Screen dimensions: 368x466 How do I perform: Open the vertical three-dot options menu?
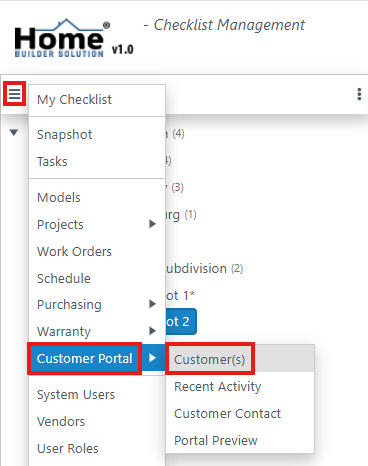tap(359, 94)
